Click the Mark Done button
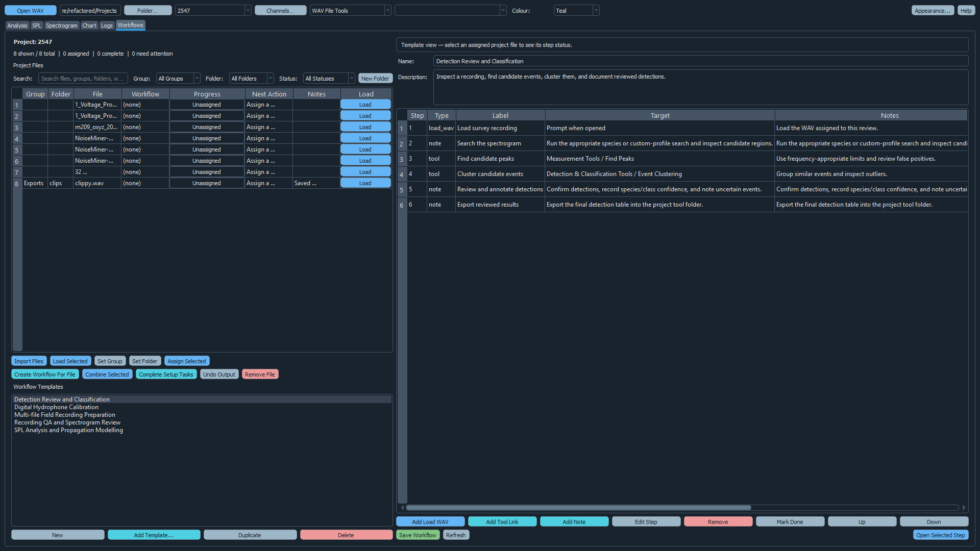This screenshot has width=980, height=551. tap(790, 522)
